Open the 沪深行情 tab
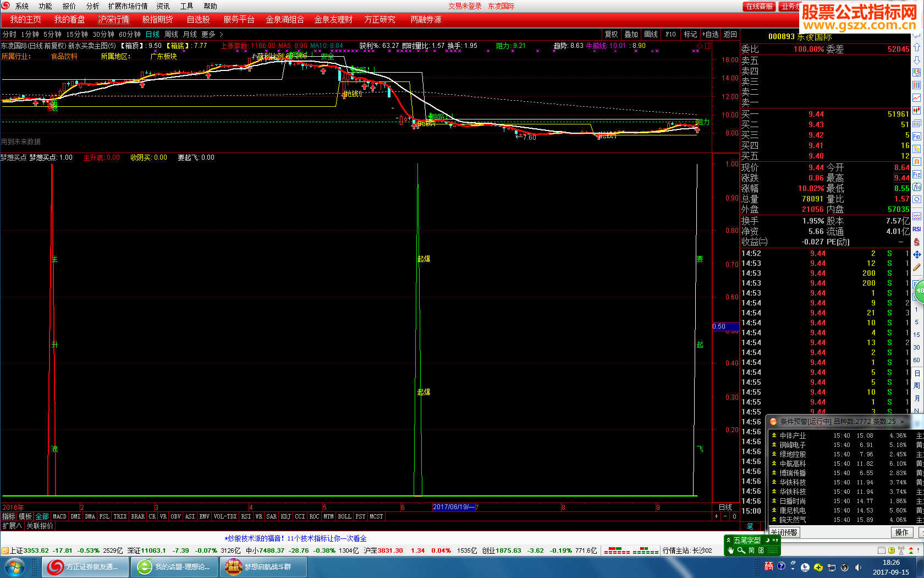Viewport: 924px width, 578px height. point(114,19)
